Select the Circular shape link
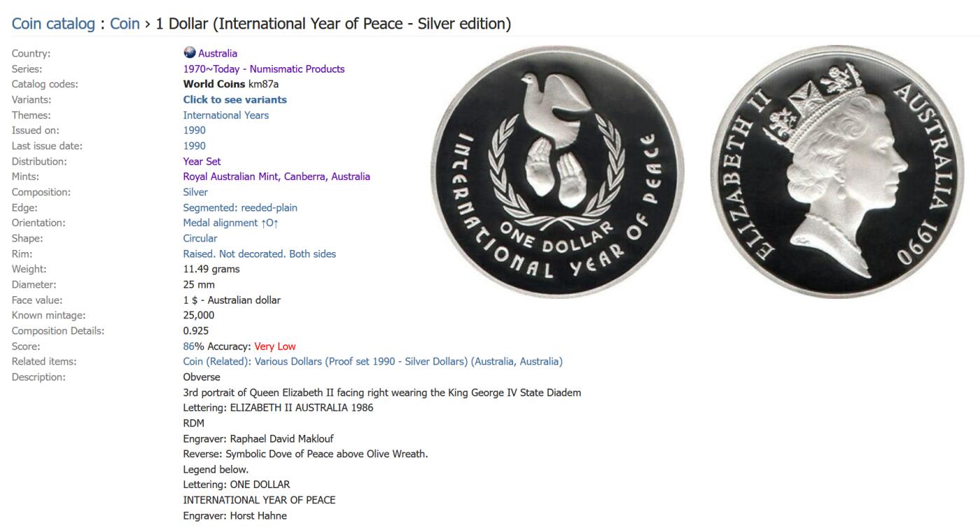This screenshot has width=980, height=530. pos(200,238)
